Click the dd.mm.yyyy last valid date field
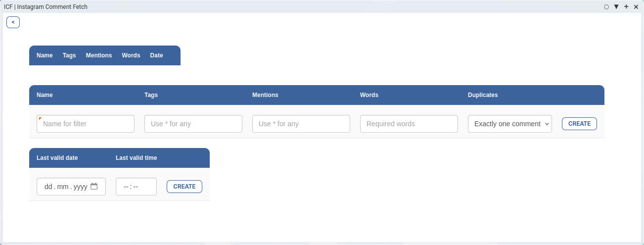Image resolution: width=644 pixels, height=245 pixels. coord(71,187)
